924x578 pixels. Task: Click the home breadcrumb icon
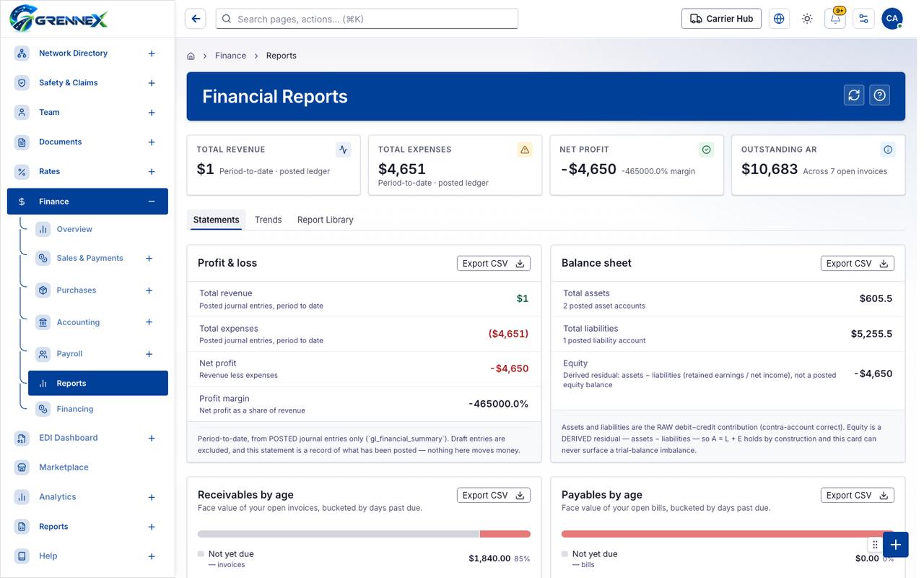click(191, 56)
